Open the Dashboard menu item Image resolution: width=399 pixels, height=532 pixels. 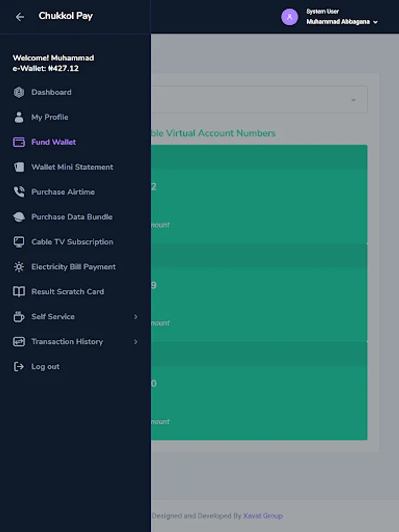pyautogui.click(x=51, y=92)
